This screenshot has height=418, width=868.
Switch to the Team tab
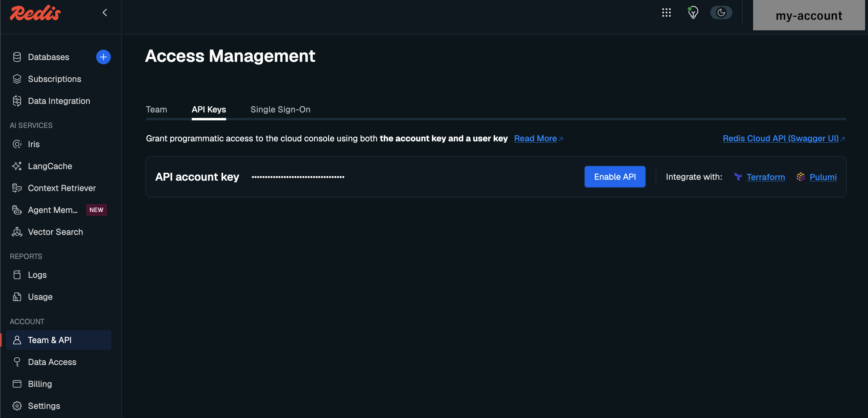pos(156,109)
